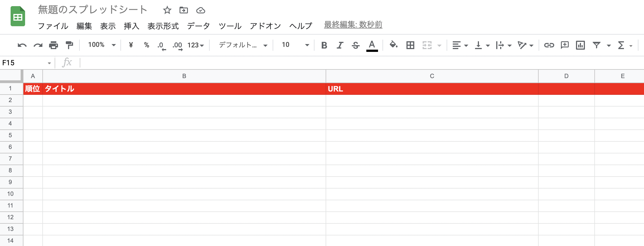Open text rotation dropdown
Image resolution: width=644 pixels, height=246 pixels.
[525, 45]
